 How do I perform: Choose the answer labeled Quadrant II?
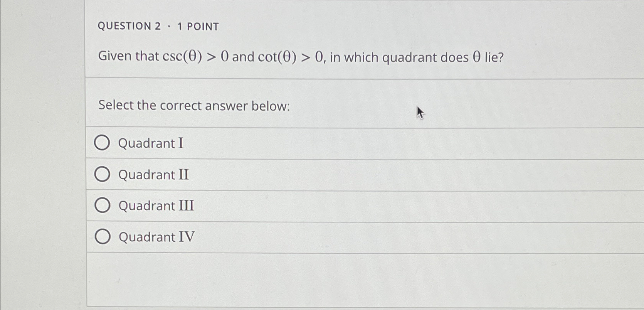point(153,174)
